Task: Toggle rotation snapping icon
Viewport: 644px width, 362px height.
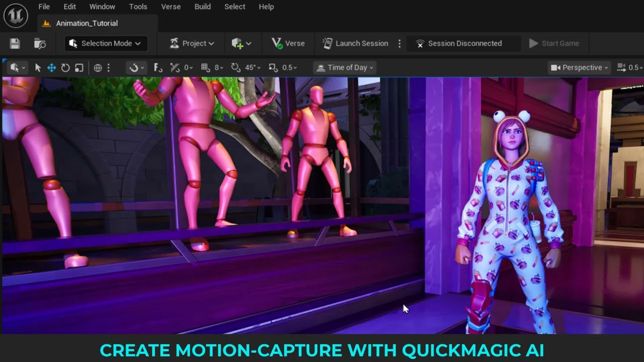Action: click(x=235, y=68)
